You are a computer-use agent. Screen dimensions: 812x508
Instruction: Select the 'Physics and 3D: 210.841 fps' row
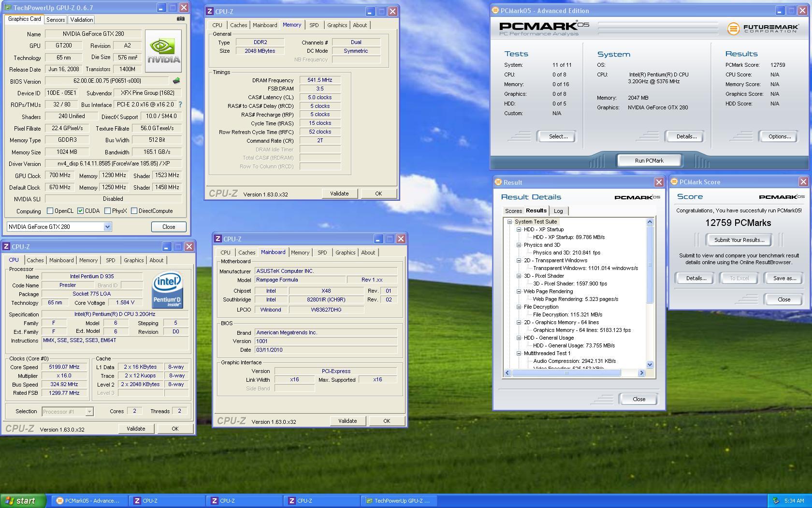[x=566, y=253]
